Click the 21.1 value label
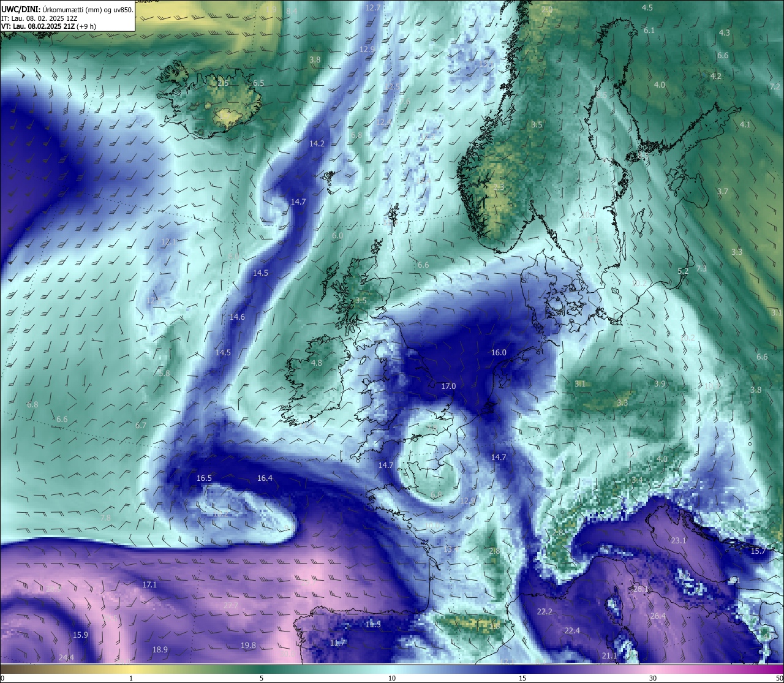Viewport: 784px width, 683px height. pos(609,656)
